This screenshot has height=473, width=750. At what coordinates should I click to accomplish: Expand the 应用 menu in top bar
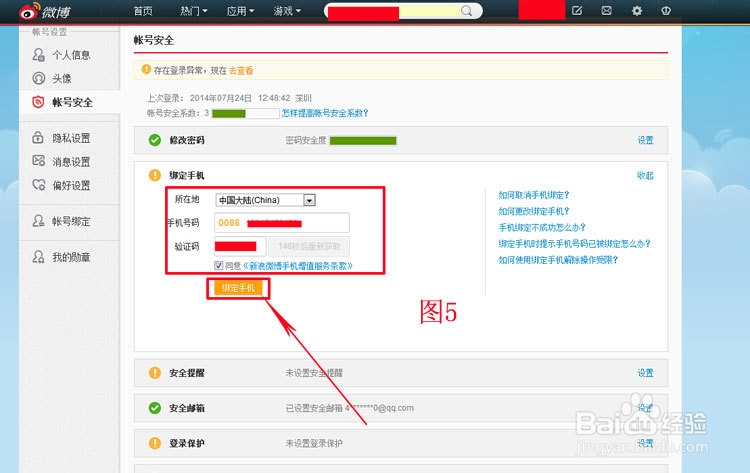240,11
